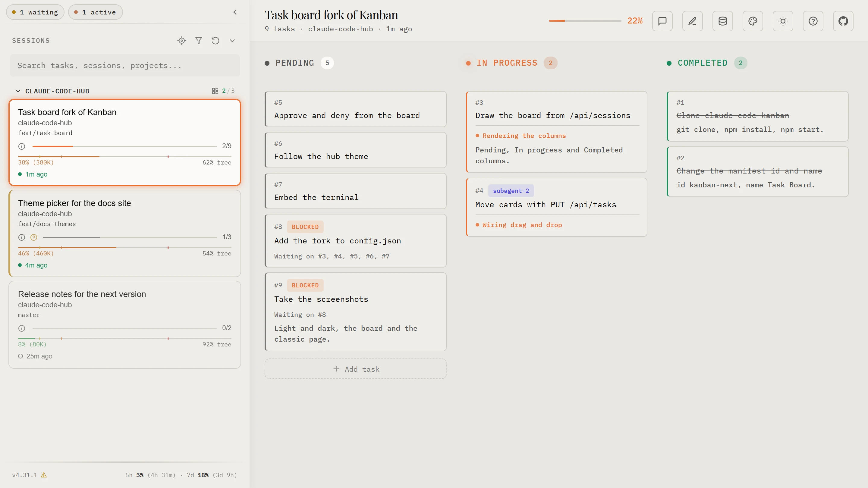
Task: Open the color palette theme picker icon
Action: [753, 21]
